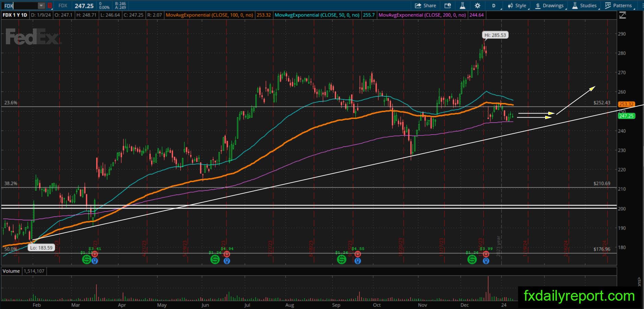
Task: Open the Patterns menu
Action: coord(619,5)
